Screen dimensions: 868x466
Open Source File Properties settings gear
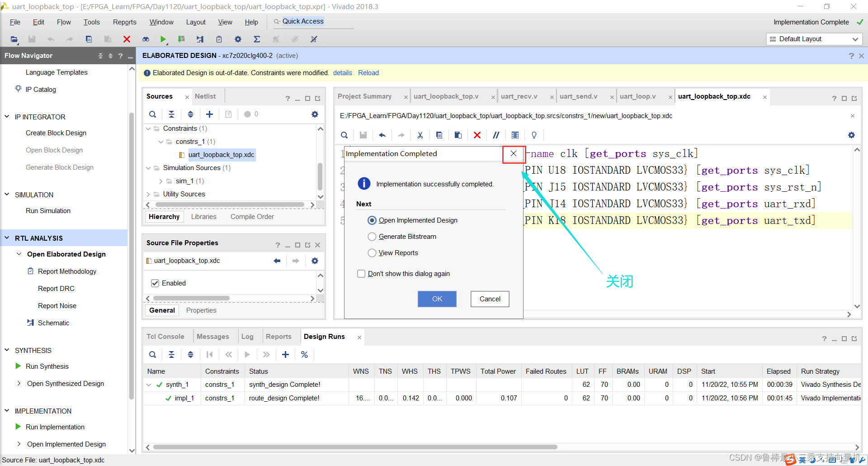pyautogui.click(x=315, y=261)
